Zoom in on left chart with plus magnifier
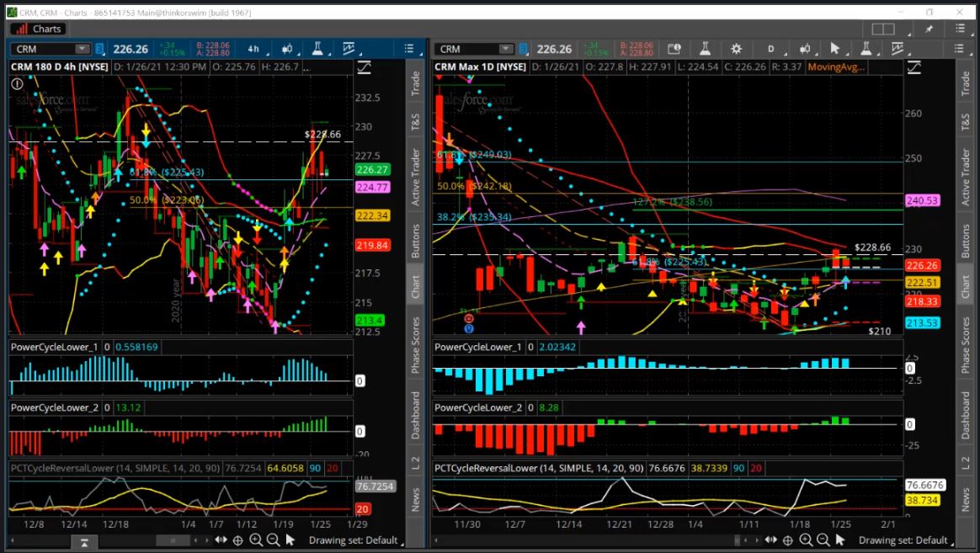Viewport: 980px width, 553px height. (x=256, y=540)
